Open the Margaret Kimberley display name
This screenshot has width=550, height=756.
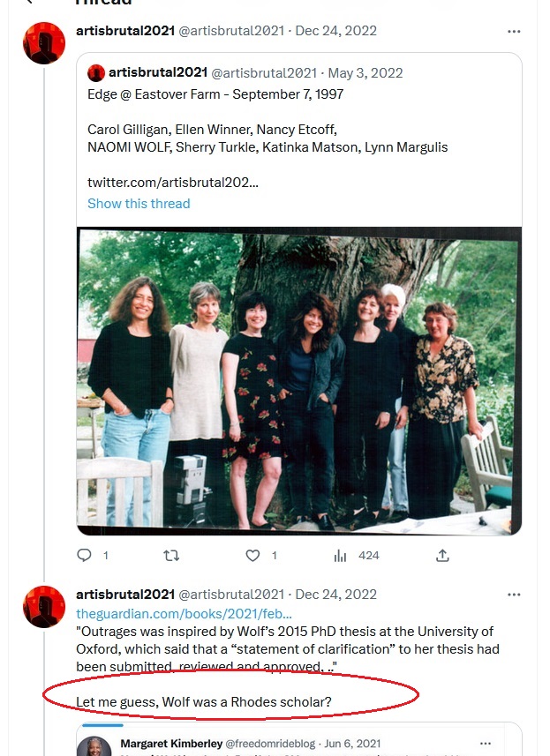pos(171,745)
